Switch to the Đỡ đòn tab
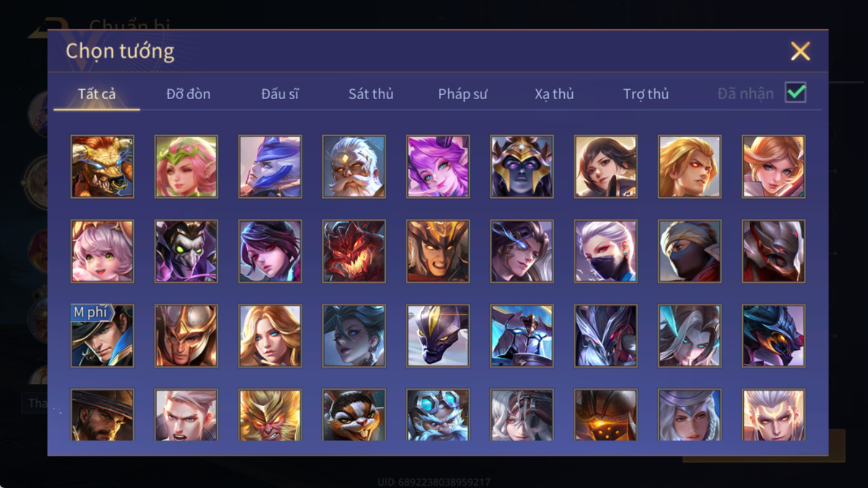The width and height of the screenshot is (868, 488). tap(188, 94)
